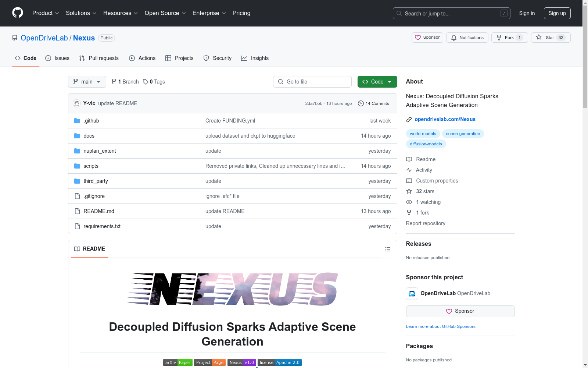
Task: Select the README tab in file viewer
Action: 90,249
